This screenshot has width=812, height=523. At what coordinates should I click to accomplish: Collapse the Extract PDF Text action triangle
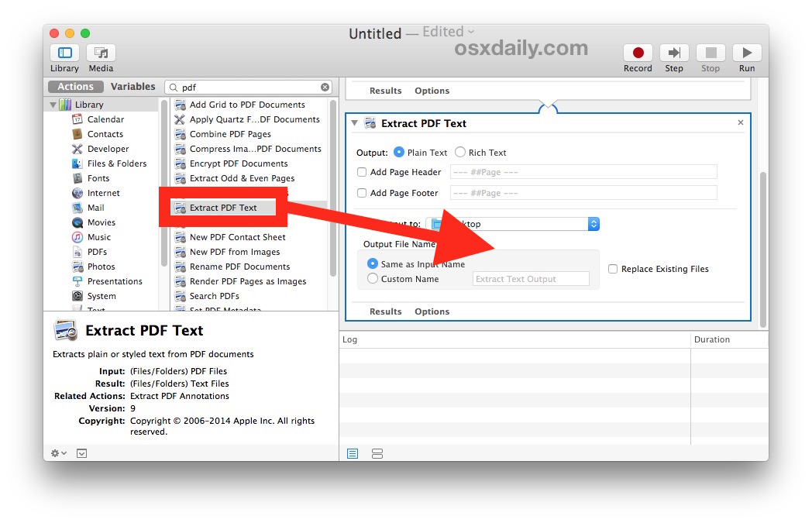(355, 123)
